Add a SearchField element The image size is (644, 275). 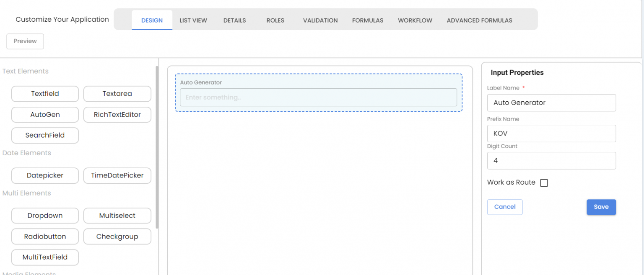tap(45, 135)
